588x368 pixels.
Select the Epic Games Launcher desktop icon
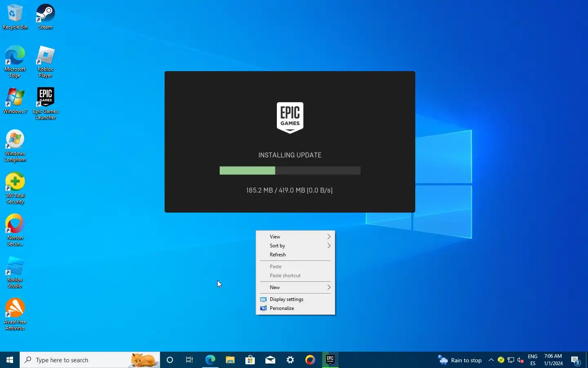45,104
